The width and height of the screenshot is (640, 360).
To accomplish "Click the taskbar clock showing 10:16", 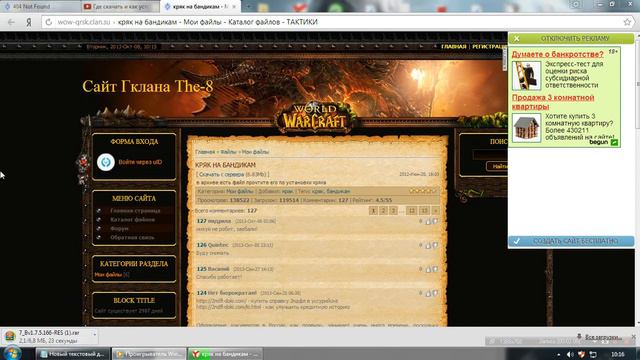I will click(x=618, y=354).
